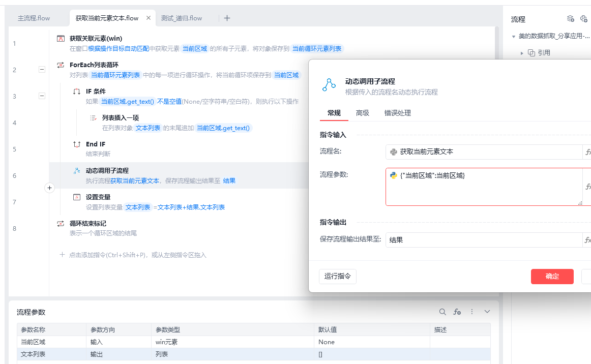Collapse the IF 条件 block on line 3
Image resolution: width=591 pixels, height=364 pixels.
(42, 96)
